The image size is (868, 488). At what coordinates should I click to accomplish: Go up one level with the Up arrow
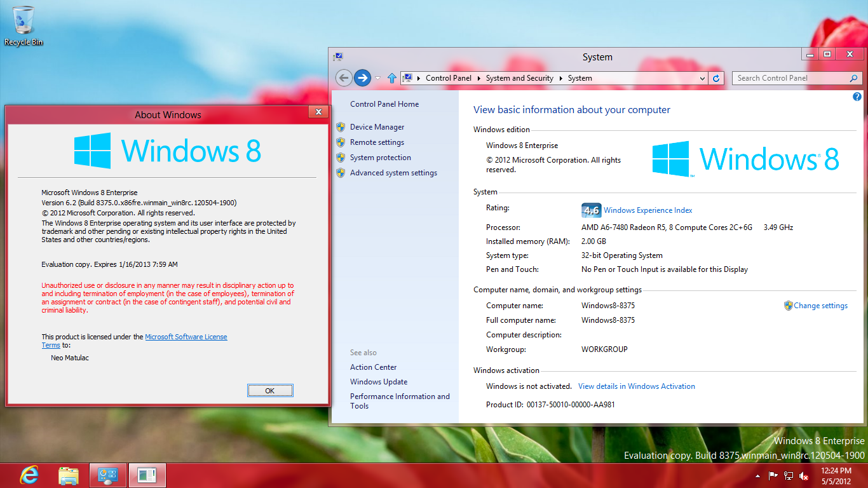[392, 78]
